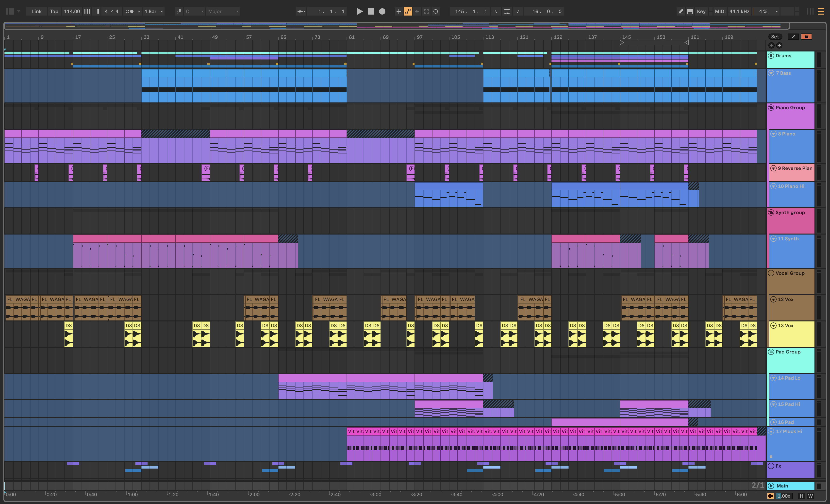Screen dimensions: 830x504
Task: Unfold the 7 Bass track
Action: [771, 73]
